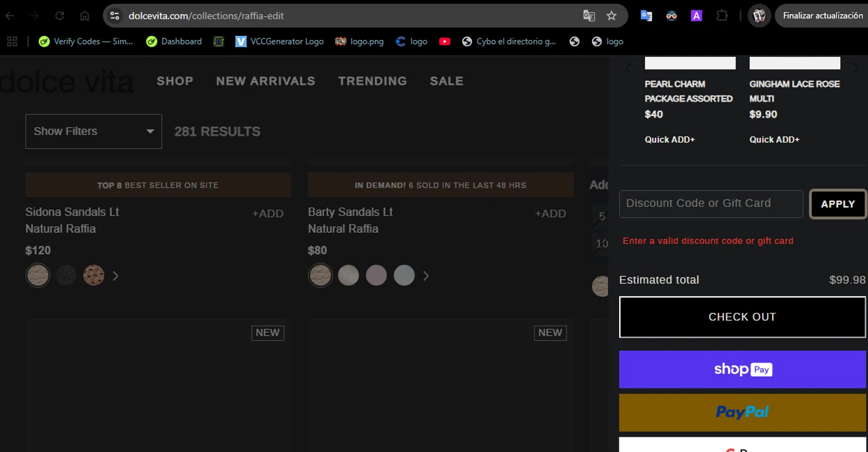
Task: Pay with Shop Pay
Action: point(742,369)
